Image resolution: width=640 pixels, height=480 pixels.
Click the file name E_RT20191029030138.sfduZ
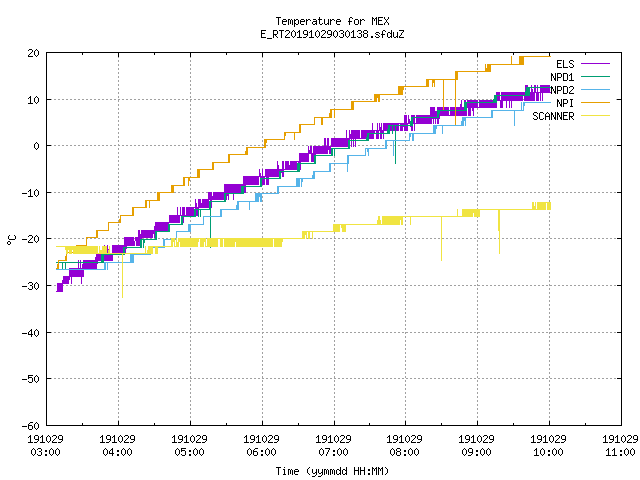(x=332, y=34)
